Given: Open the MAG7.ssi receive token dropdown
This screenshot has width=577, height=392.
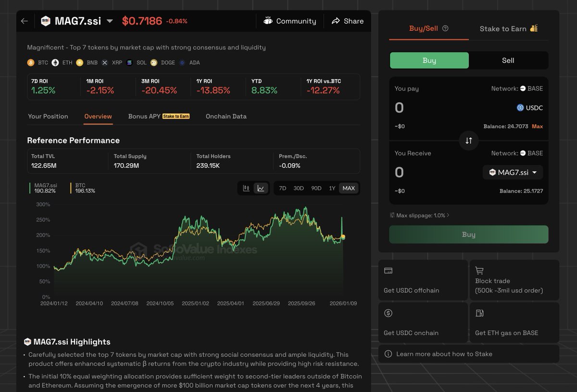Looking at the screenshot, I should [x=513, y=172].
